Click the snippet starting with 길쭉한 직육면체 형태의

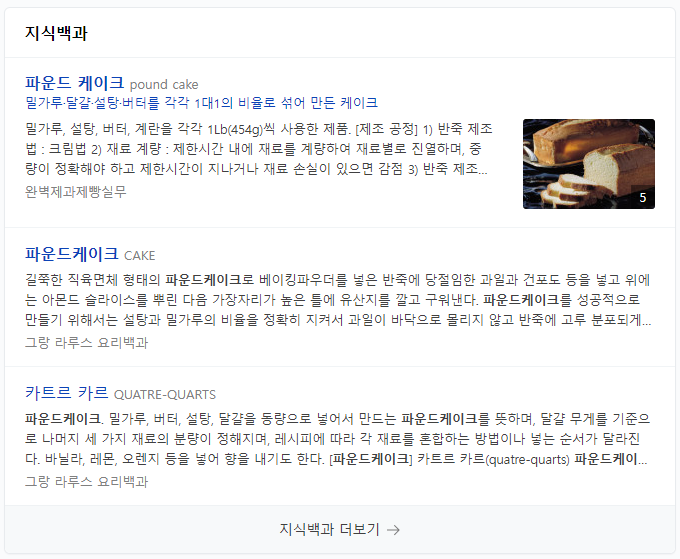point(338,300)
